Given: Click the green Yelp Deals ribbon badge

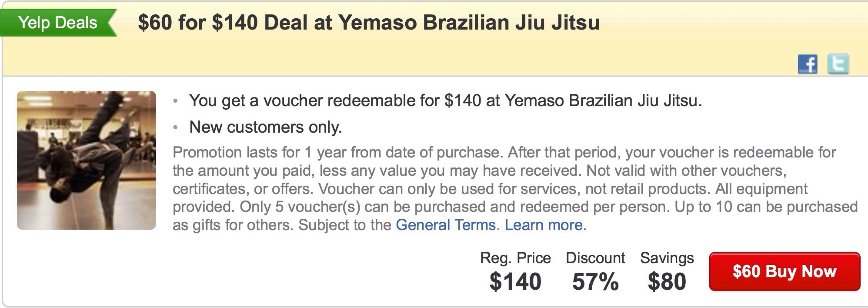Looking at the screenshot, I should [58, 22].
